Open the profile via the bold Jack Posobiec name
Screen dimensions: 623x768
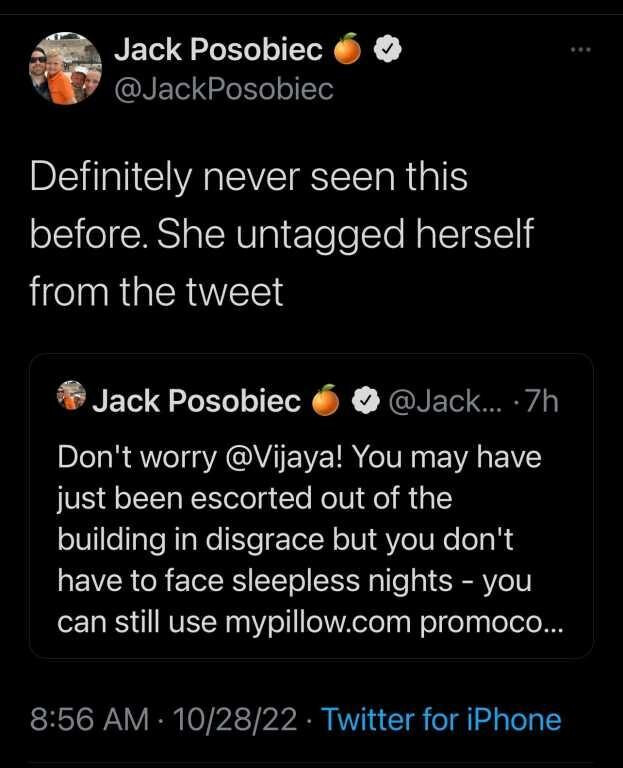218,49
